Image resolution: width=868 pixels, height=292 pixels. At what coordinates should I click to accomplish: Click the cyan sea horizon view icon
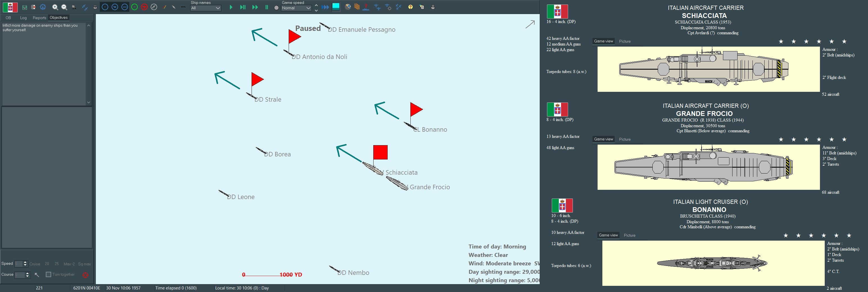click(336, 7)
